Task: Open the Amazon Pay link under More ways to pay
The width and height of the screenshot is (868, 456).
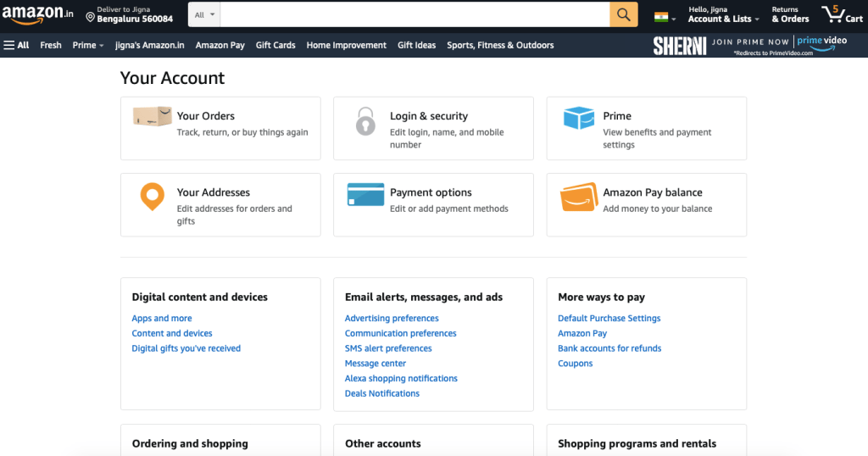Action: (582, 333)
